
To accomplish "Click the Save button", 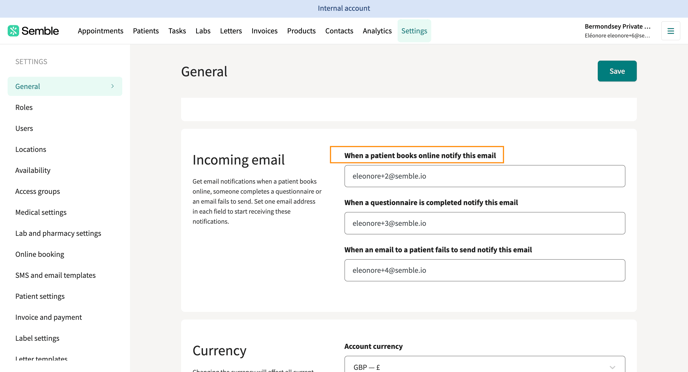I will (x=617, y=71).
